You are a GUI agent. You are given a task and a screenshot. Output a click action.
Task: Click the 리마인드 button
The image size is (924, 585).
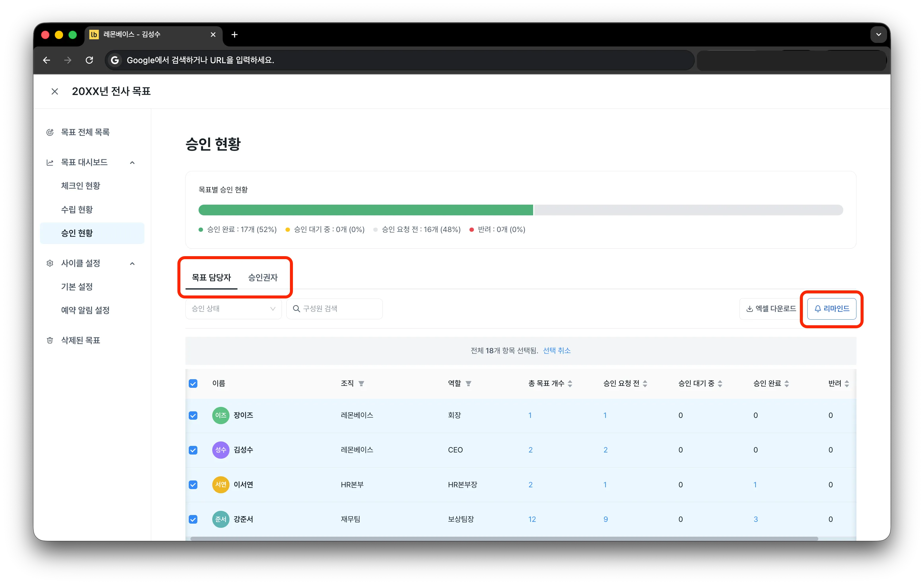click(x=831, y=309)
